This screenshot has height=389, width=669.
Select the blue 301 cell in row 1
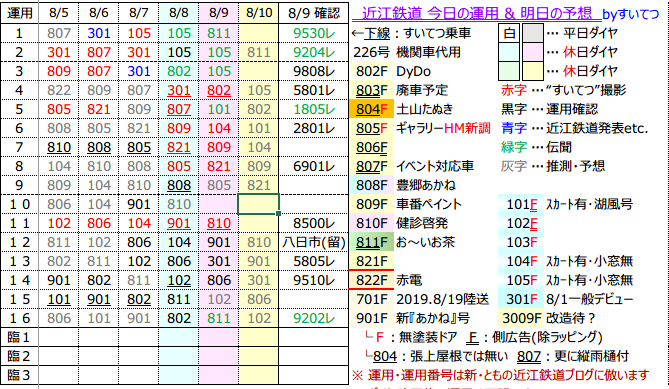coord(99,33)
